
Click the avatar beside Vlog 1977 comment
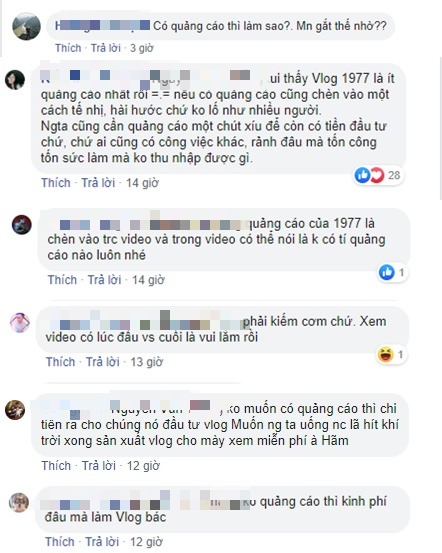[x=15, y=80]
